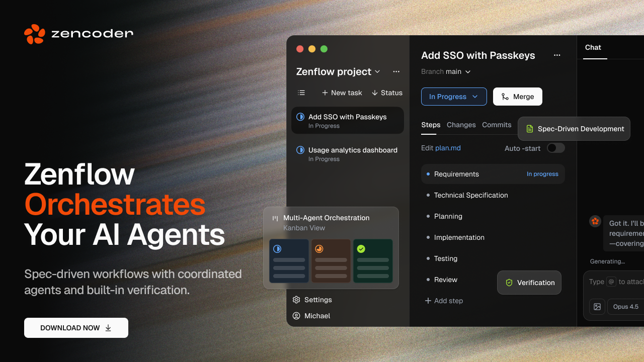Click the @ attach mention icon
This screenshot has height=362, width=644.
click(x=611, y=282)
